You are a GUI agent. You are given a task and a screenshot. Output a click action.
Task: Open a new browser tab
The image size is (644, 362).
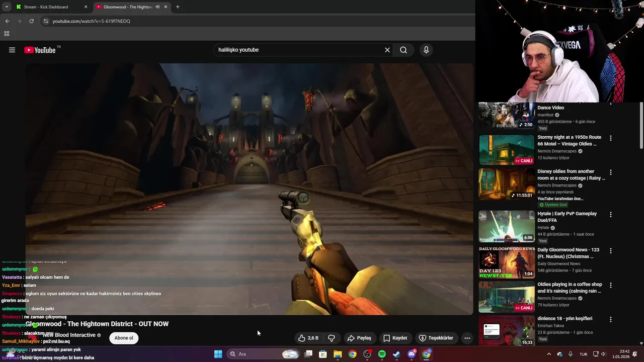[178, 7]
